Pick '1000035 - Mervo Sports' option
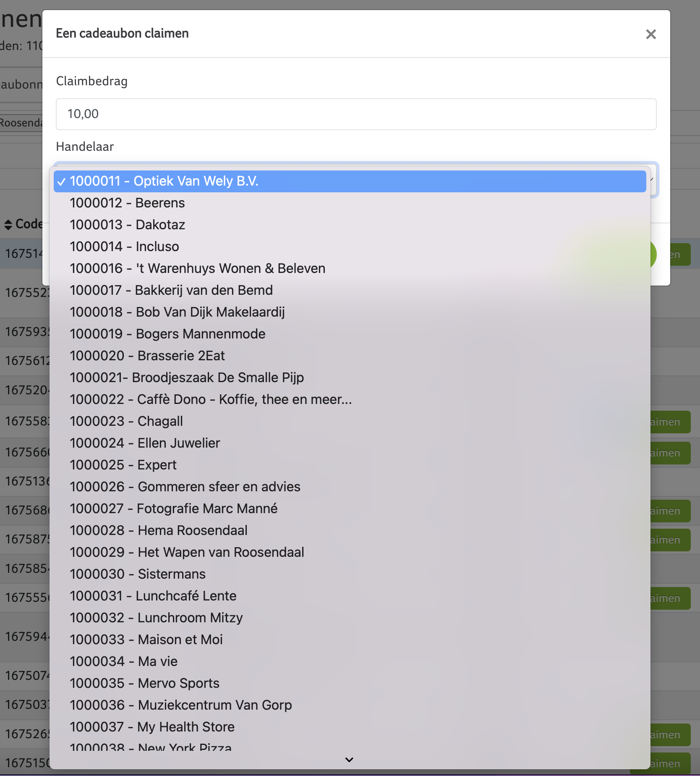Screen dimensions: 700x776 (x=350, y=683)
